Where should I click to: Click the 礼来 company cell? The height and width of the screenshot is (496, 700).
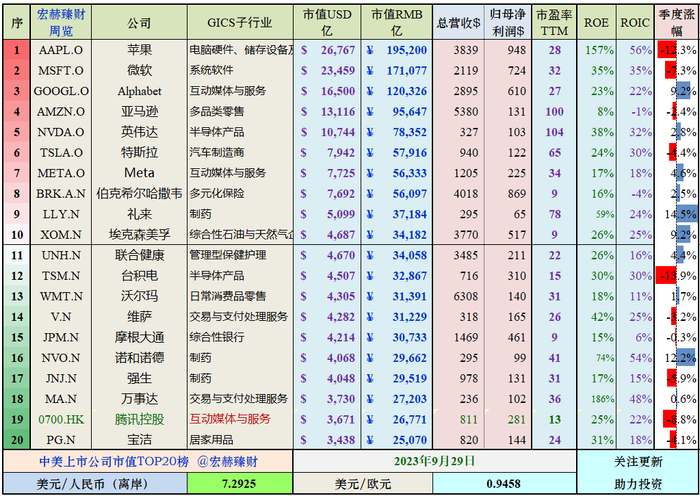point(139,214)
